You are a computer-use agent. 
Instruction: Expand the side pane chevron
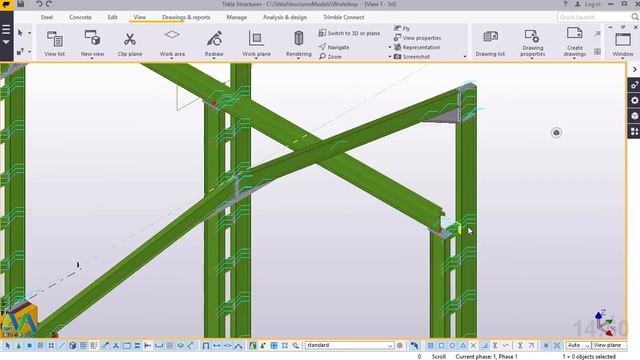635,69
